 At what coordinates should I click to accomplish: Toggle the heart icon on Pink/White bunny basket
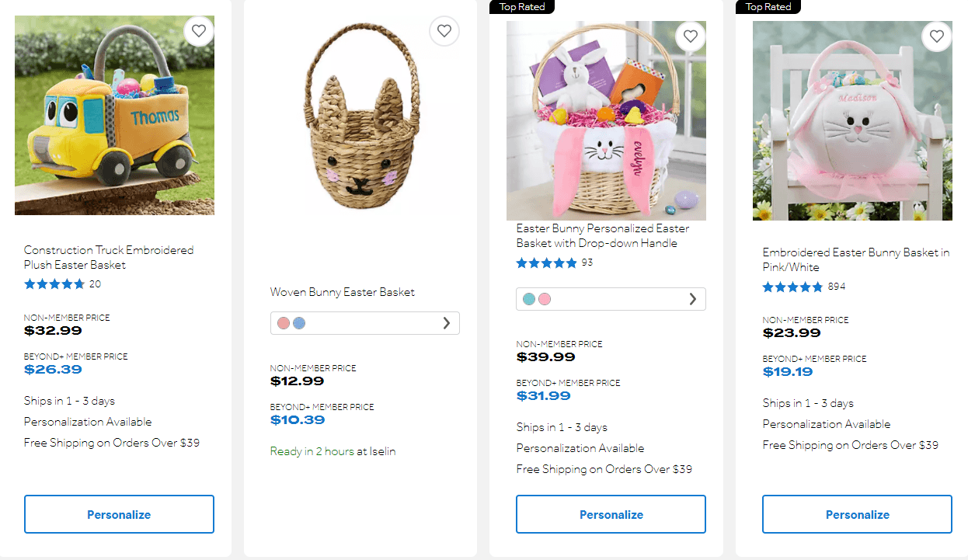coord(936,36)
